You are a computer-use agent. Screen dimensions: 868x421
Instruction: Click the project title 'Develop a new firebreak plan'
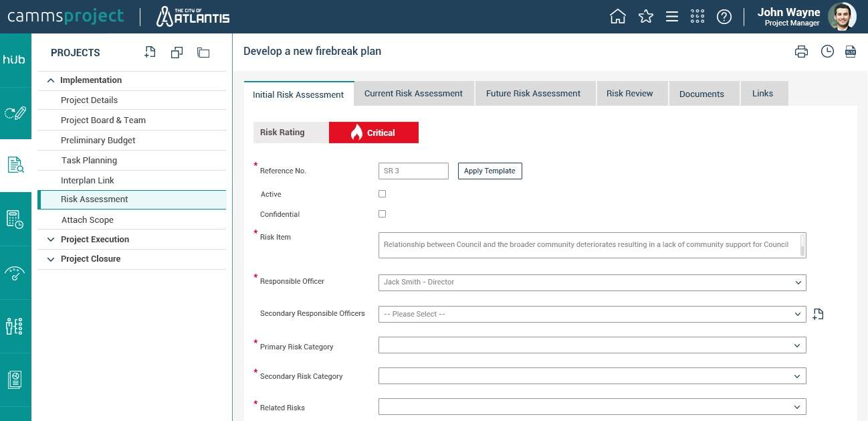coord(312,52)
